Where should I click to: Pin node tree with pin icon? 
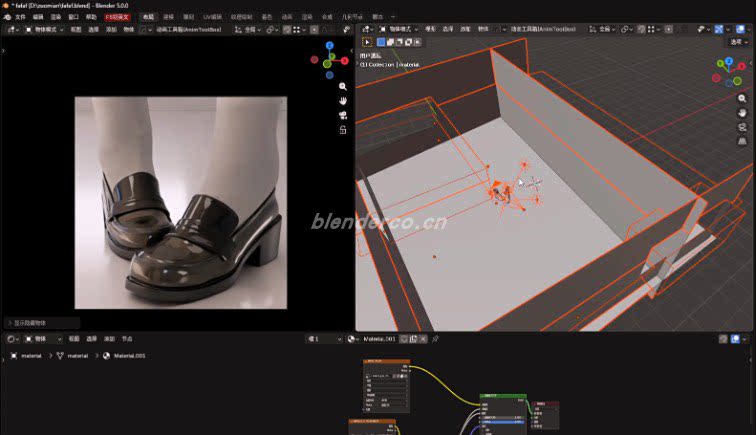click(x=435, y=339)
